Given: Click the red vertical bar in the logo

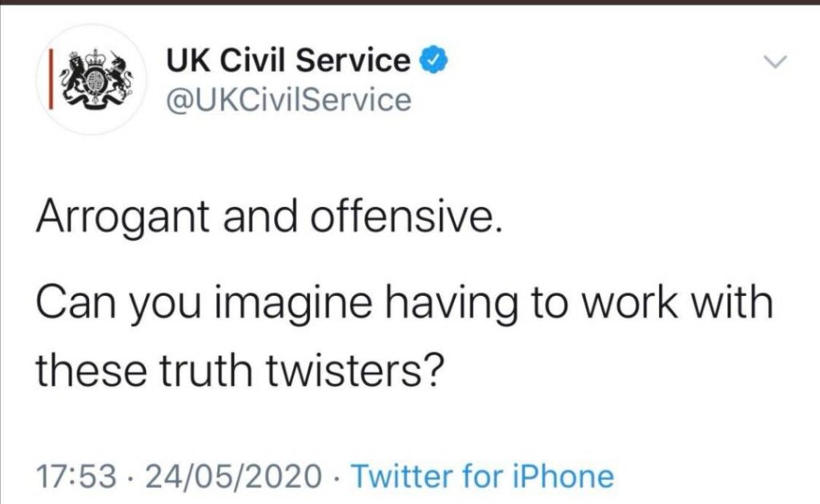Looking at the screenshot, I should pyautogui.click(x=50, y=79).
